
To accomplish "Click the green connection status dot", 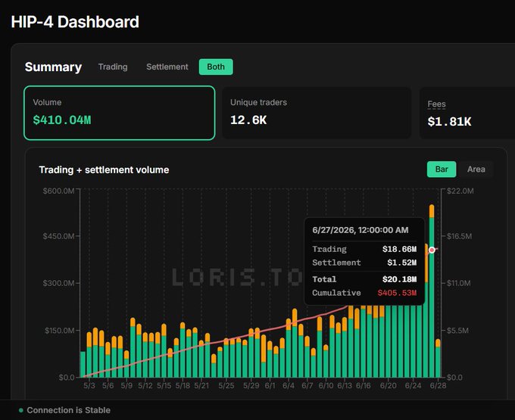I will (21, 410).
